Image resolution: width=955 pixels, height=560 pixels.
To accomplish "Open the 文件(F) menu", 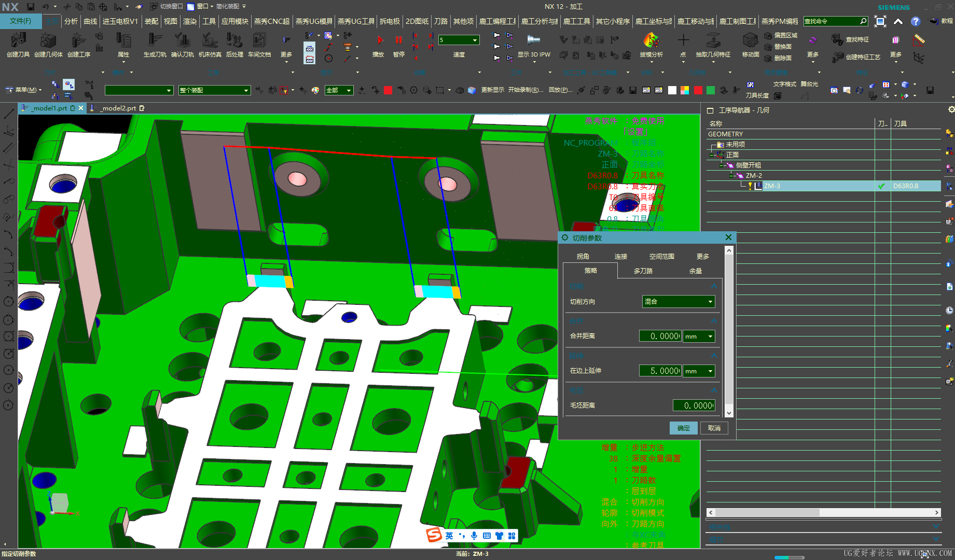I will tap(20, 21).
